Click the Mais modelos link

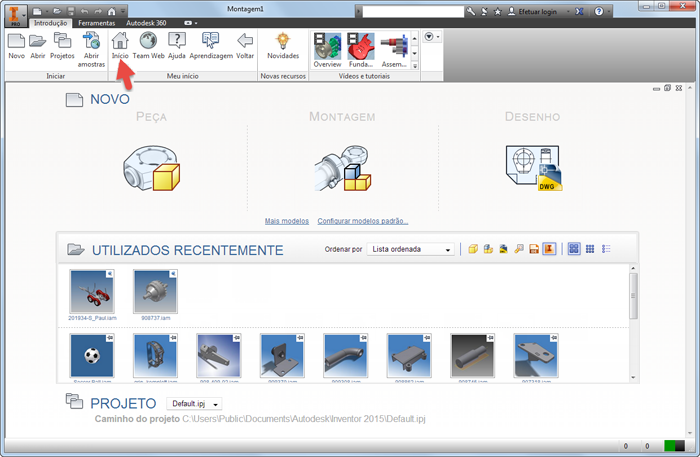(x=287, y=221)
